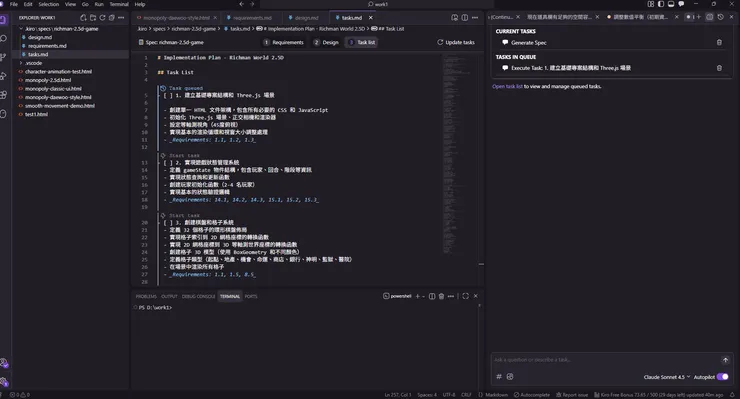Screen dimensions: 740x399
Task: Open Source Control in the activity bar
Action: coord(3,57)
